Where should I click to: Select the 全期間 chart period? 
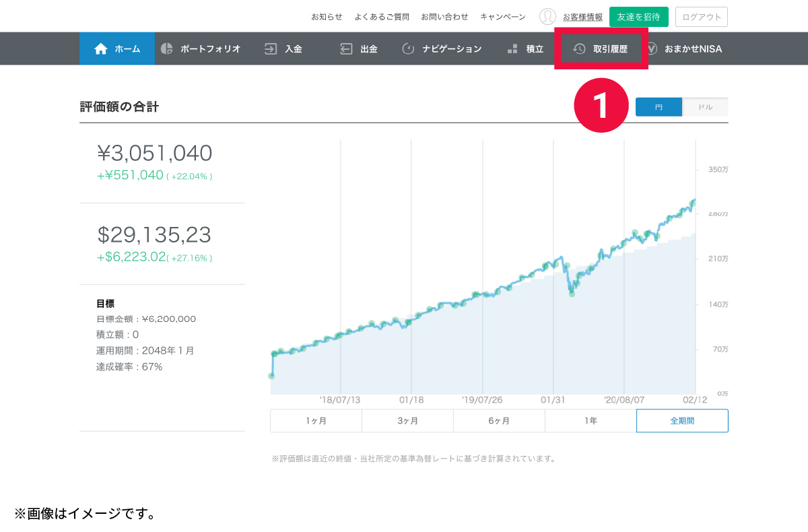tap(682, 421)
